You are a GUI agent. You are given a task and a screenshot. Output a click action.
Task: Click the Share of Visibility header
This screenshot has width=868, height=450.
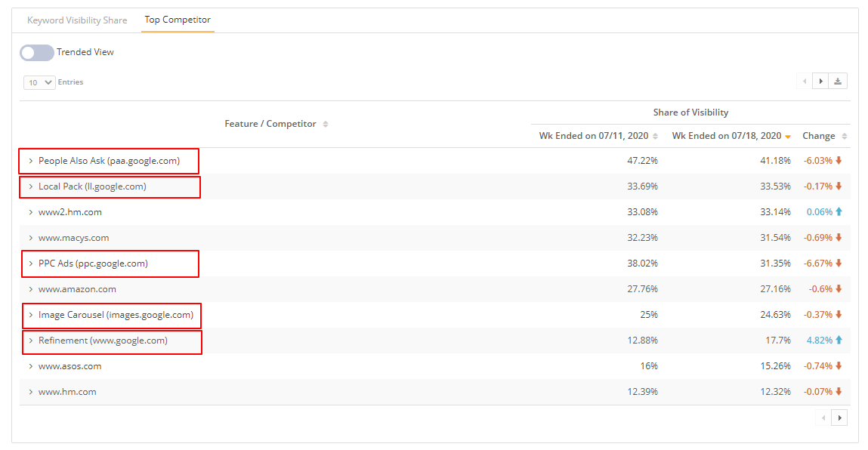tap(690, 112)
